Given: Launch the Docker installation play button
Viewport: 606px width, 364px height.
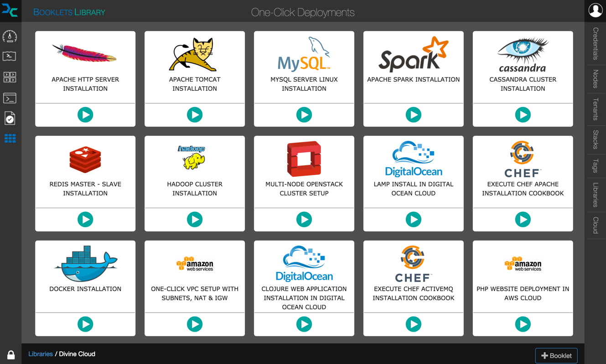Looking at the screenshot, I should 85,324.
